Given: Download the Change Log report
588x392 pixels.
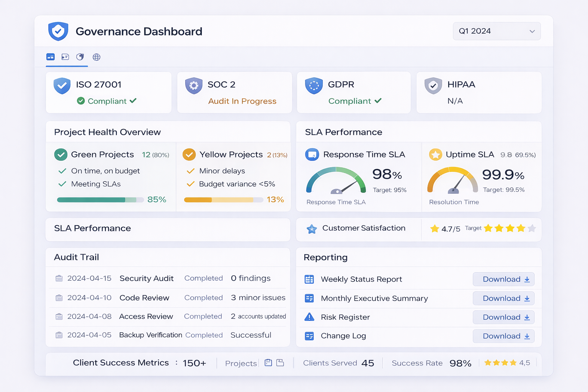Looking at the screenshot, I should tap(503, 336).
